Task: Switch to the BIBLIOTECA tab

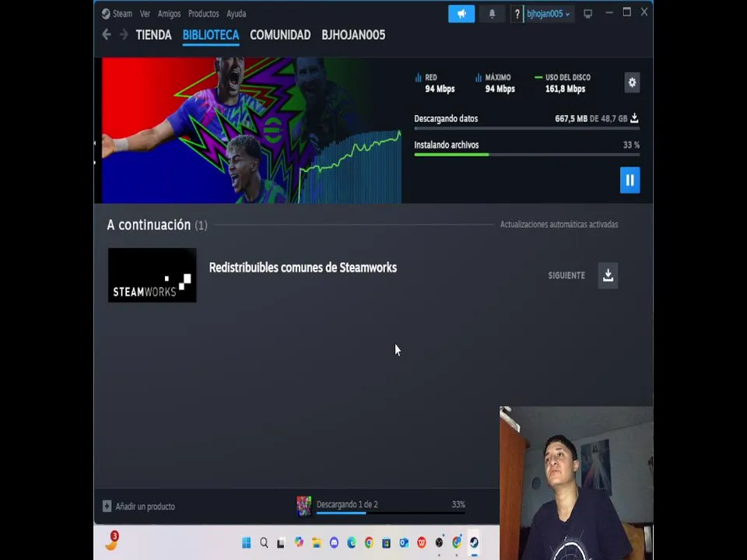Action: (211, 35)
